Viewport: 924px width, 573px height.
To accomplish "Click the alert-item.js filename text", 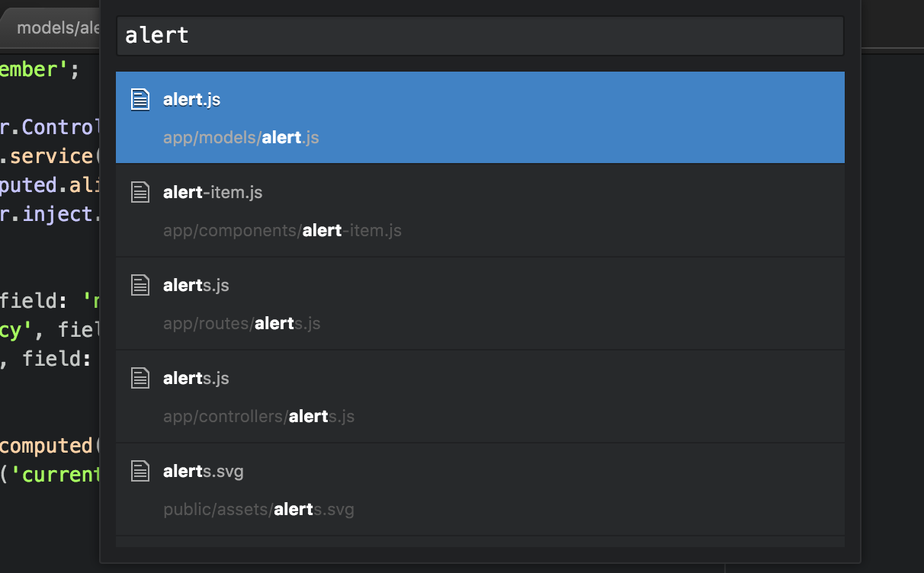I will point(212,192).
